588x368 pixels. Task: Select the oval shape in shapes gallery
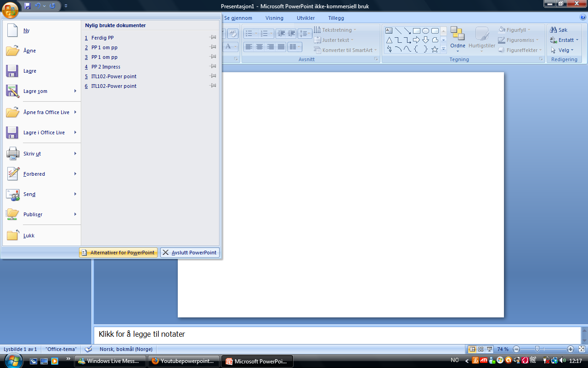426,31
